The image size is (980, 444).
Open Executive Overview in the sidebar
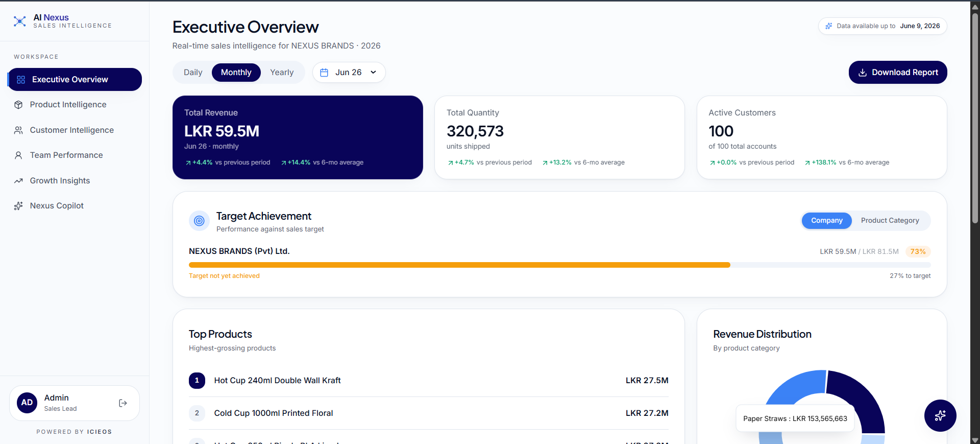75,80
